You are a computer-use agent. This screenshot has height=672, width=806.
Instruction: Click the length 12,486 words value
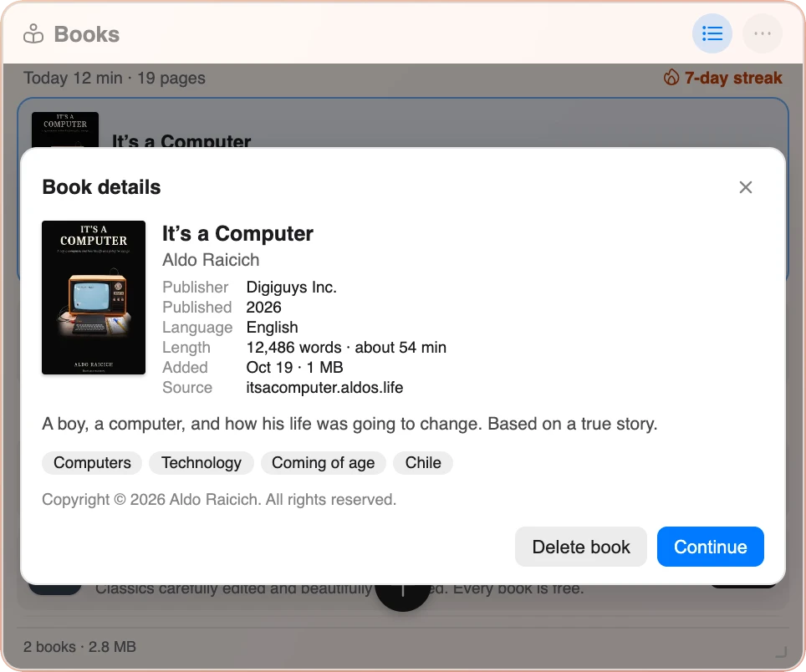(x=346, y=348)
